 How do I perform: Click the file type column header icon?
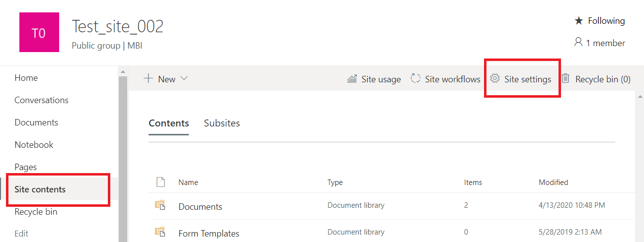click(160, 182)
